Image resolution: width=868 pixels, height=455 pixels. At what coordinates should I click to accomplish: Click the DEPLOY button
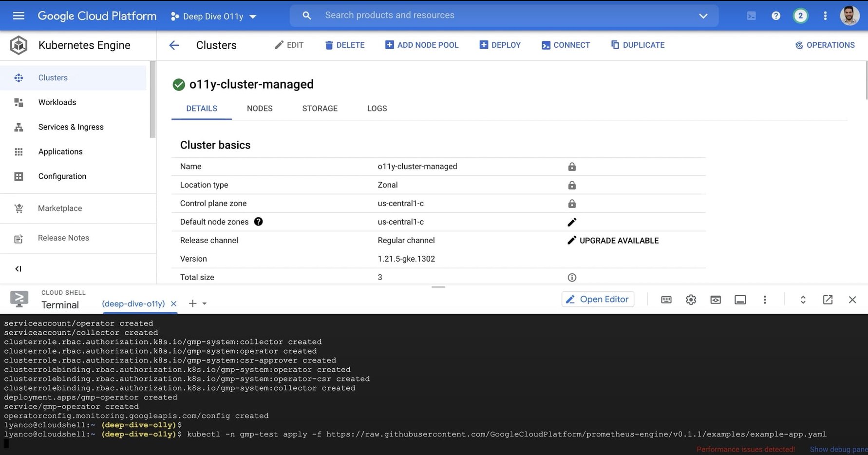coord(500,45)
